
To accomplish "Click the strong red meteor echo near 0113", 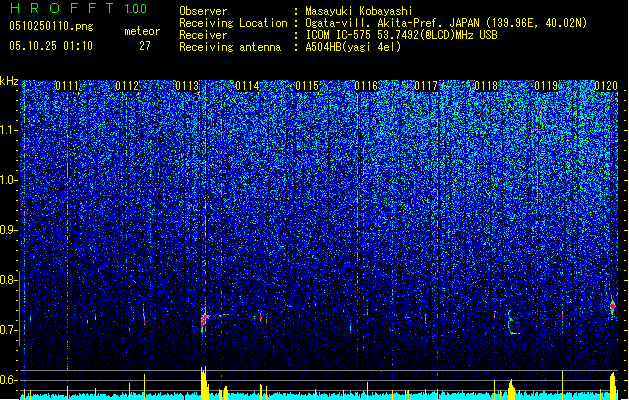I will (x=205, y=321).
